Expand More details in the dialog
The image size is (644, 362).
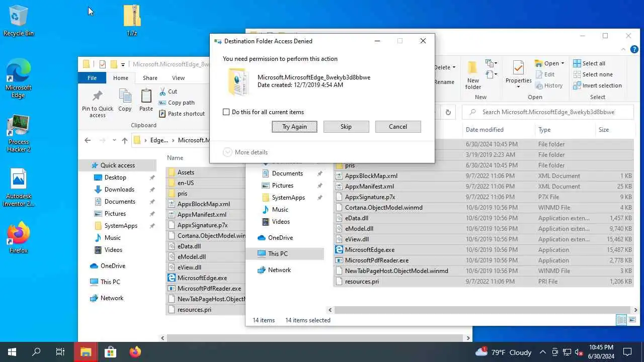(245, 152)
